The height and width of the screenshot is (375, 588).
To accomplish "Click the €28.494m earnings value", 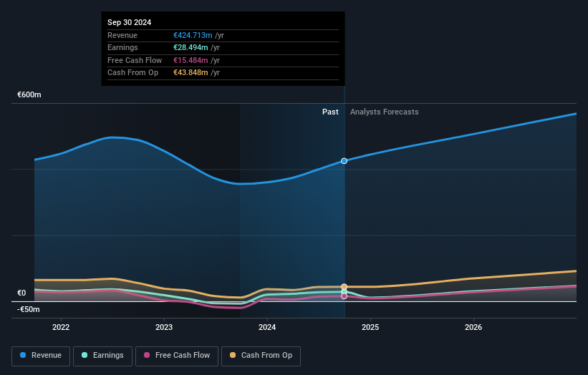I will click(x=191, y=47).
